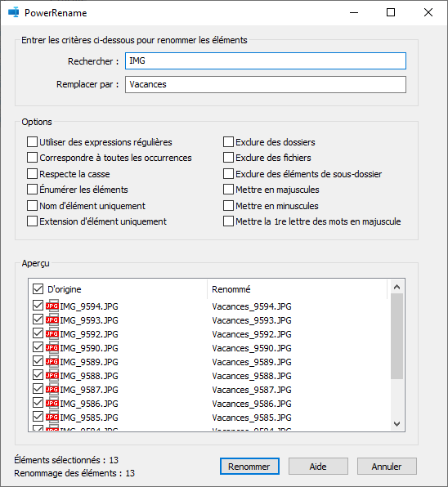This screenshot has width=448, height=487.
Task: Deselect the IMG_9592.JPG checkbox
Action: (x=38, y=333)
